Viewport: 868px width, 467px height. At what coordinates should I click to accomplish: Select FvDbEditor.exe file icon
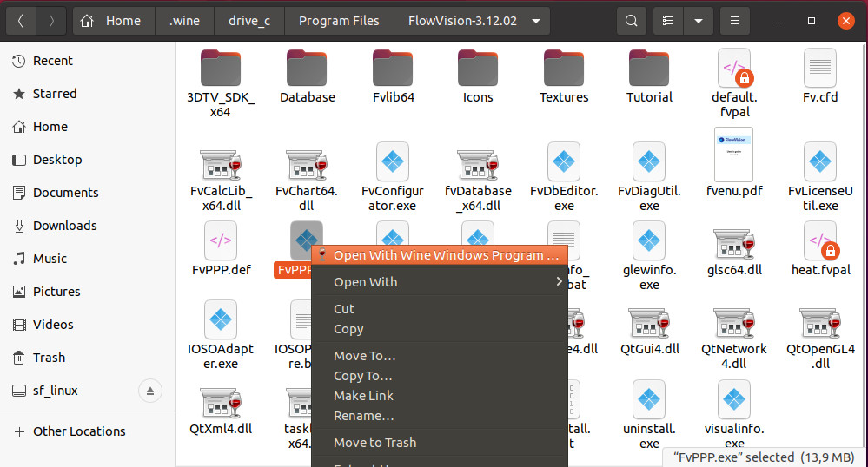[564, 161]
